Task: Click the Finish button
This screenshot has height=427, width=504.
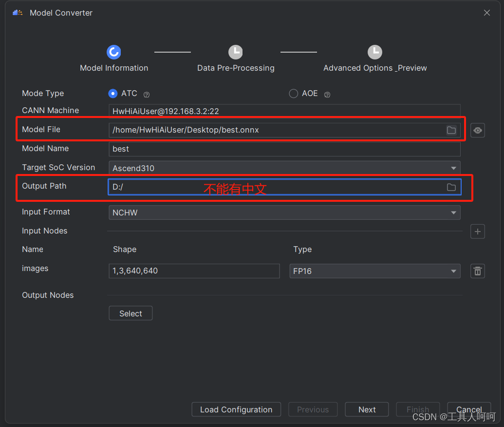Action: 418,409
